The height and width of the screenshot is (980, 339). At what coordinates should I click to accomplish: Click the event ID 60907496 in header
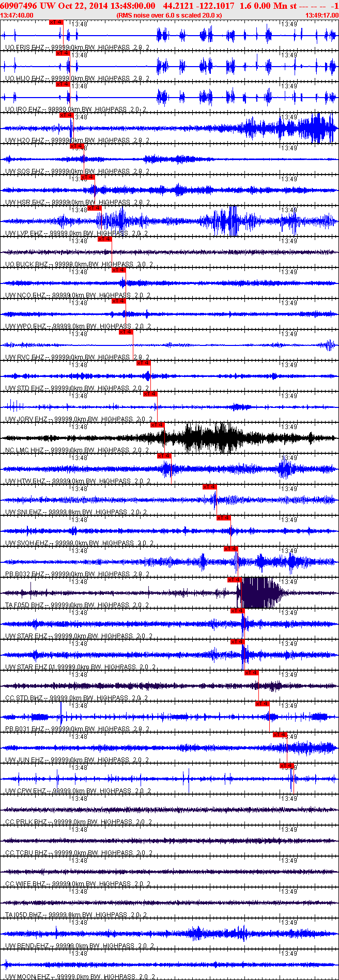click(19, 6)
